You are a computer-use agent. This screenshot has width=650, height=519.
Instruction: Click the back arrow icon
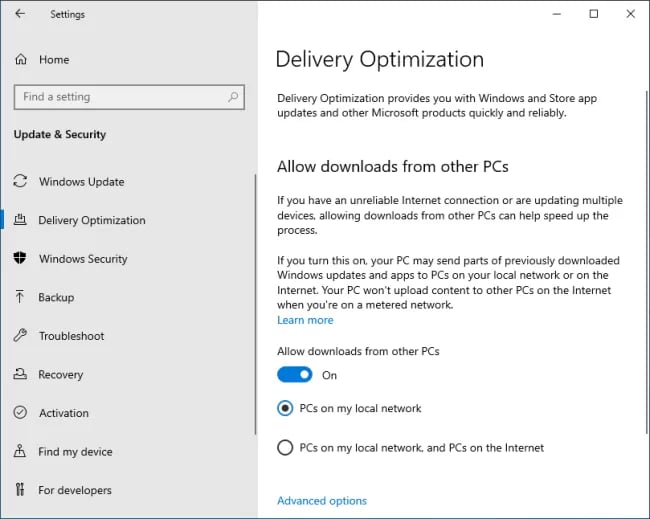click(x=20, y=14)
